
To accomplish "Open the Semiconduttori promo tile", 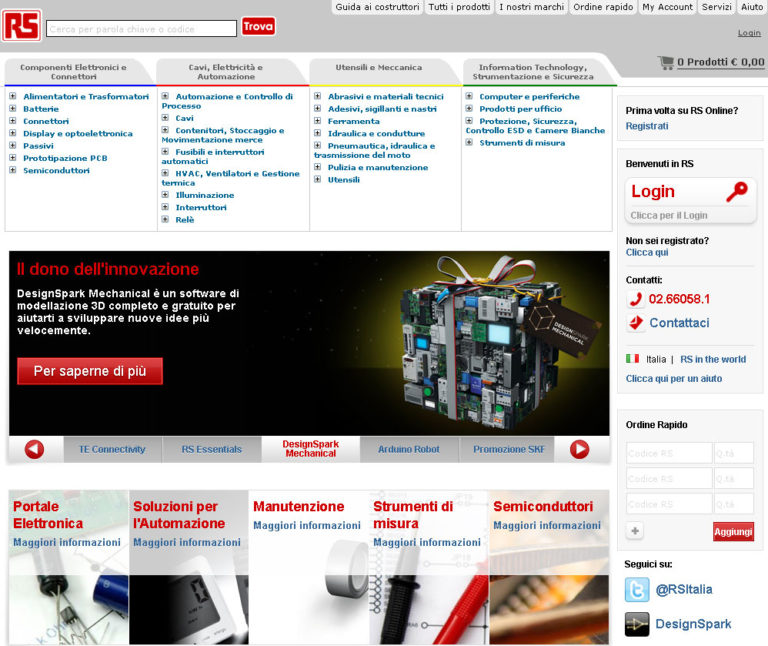I will (x=549, y=567).
